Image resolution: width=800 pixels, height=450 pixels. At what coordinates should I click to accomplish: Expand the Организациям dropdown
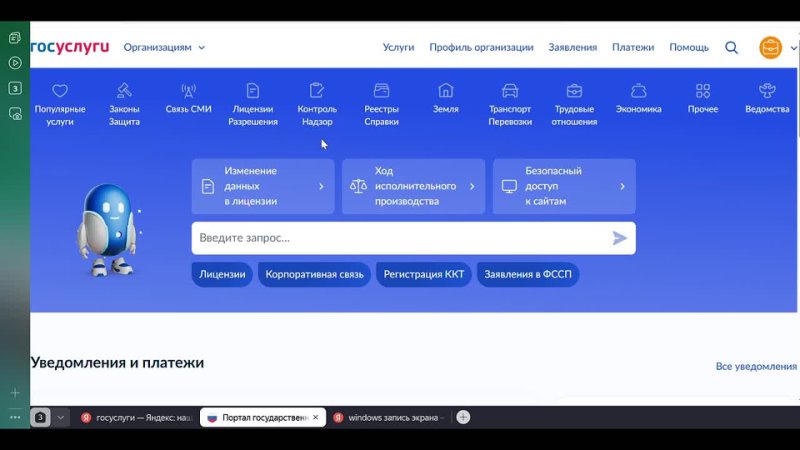point(164,47)
